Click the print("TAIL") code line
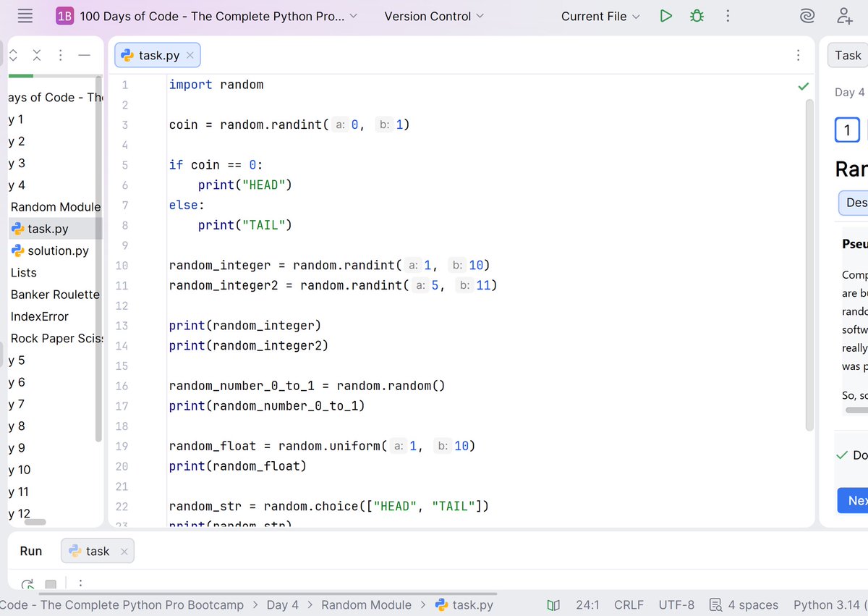Image resolution: width=868 pixels, height=616 pixels. point(244,225)
